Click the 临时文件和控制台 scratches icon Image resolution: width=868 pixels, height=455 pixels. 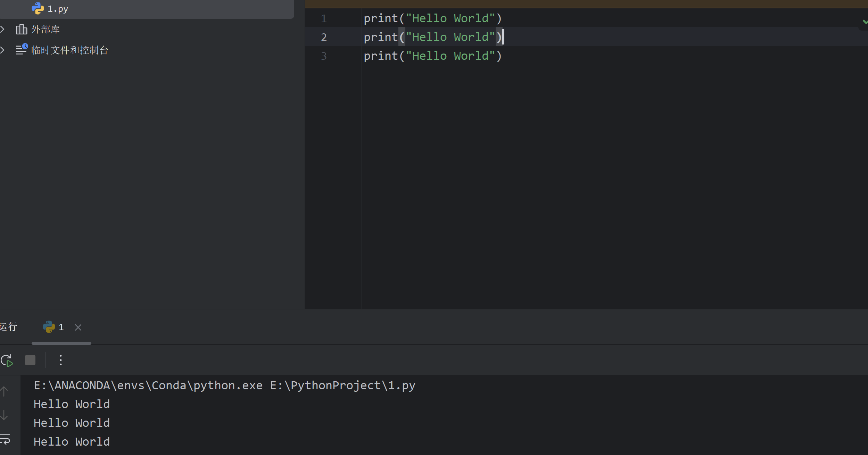21,50
